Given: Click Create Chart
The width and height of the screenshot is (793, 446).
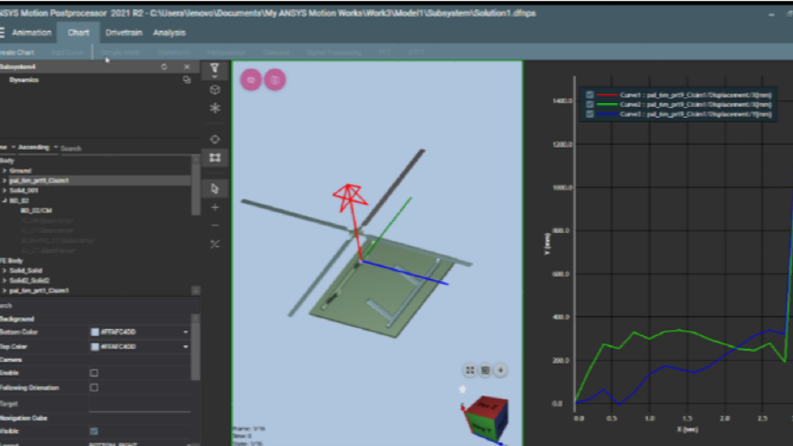Looking at the screenshot, I should 17,52.
